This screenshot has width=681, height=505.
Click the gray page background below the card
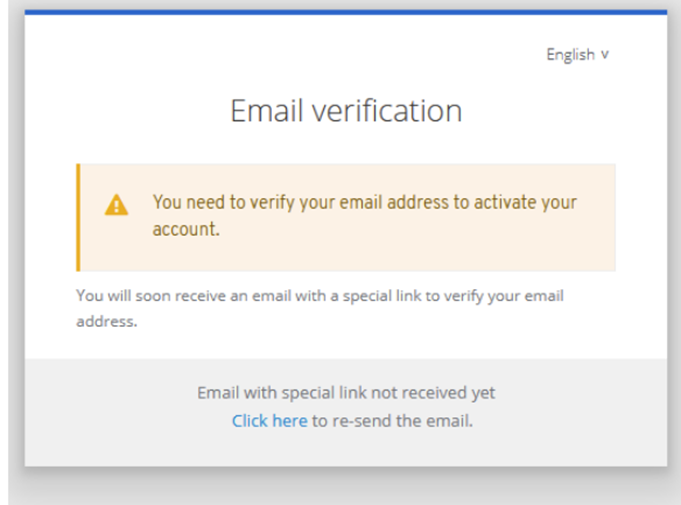[346, 487]
